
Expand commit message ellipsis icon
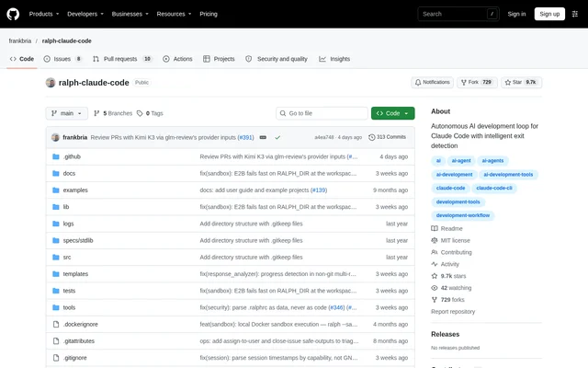click(x=264, y=137)
